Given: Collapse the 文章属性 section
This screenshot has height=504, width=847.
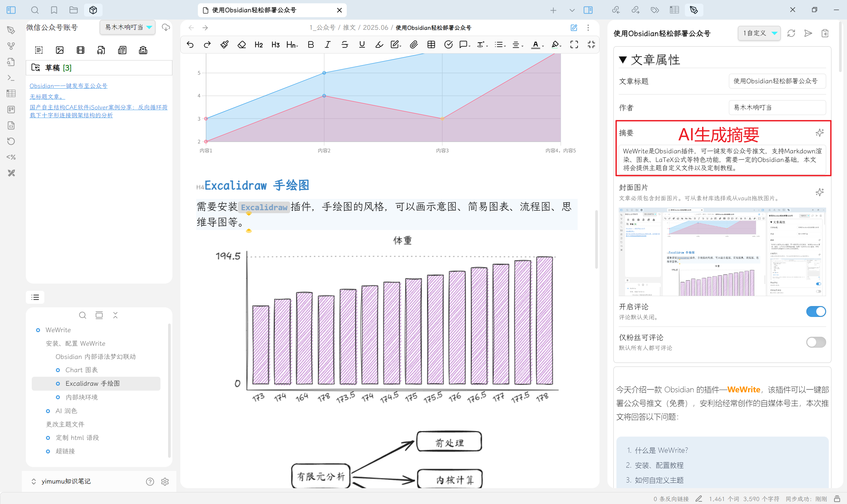Looking at the screenshot, I should click(623, 60).
